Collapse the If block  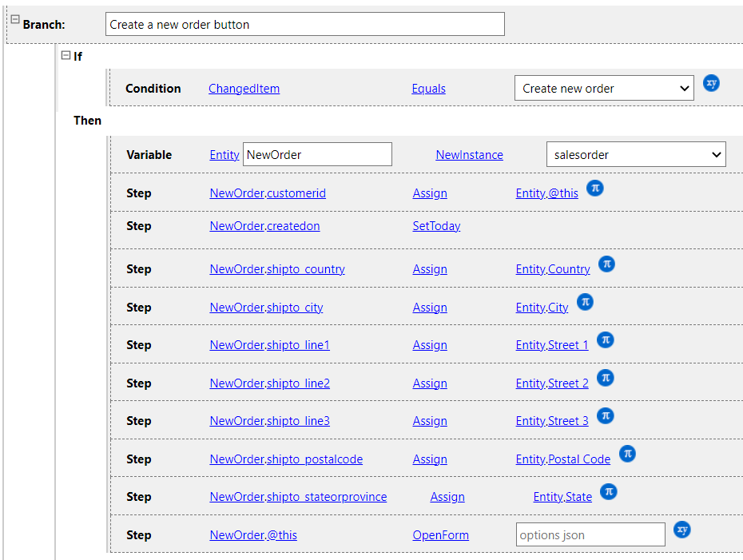66,55
